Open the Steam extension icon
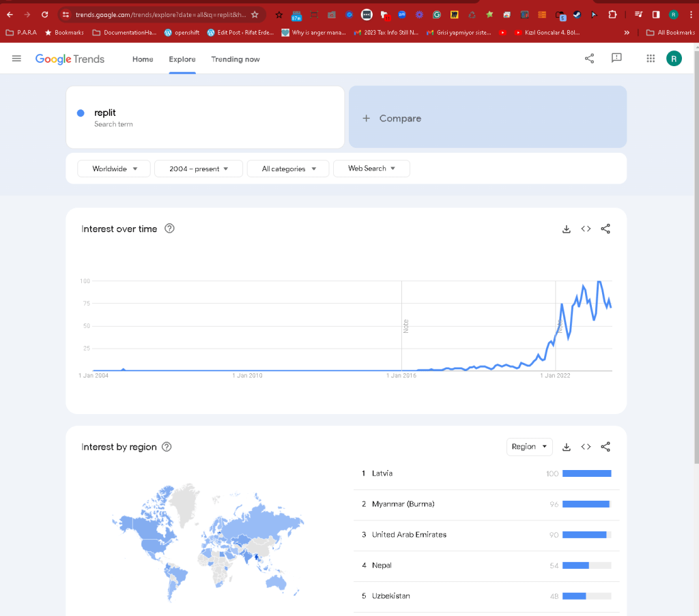 pyautogui.click(x=577, y=15)
